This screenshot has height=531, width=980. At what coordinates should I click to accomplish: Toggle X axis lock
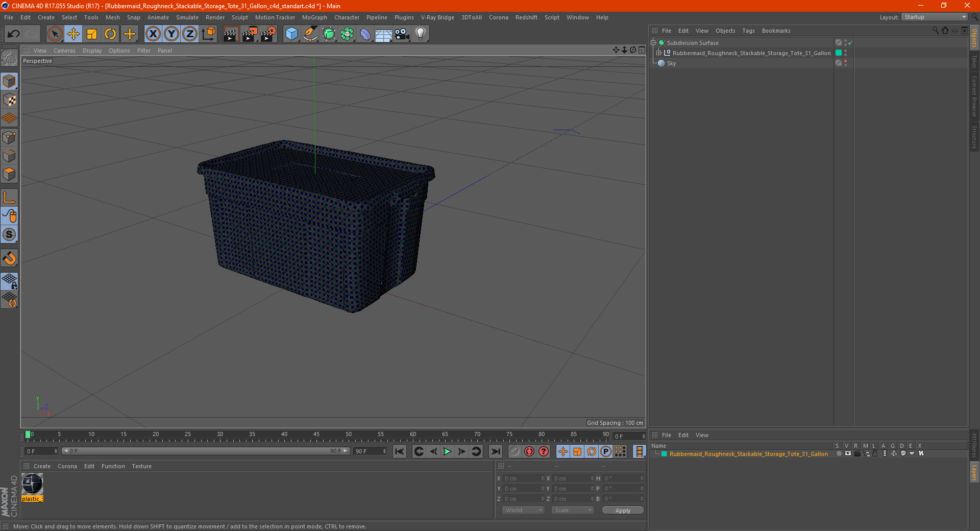click(x=153, y=34)
